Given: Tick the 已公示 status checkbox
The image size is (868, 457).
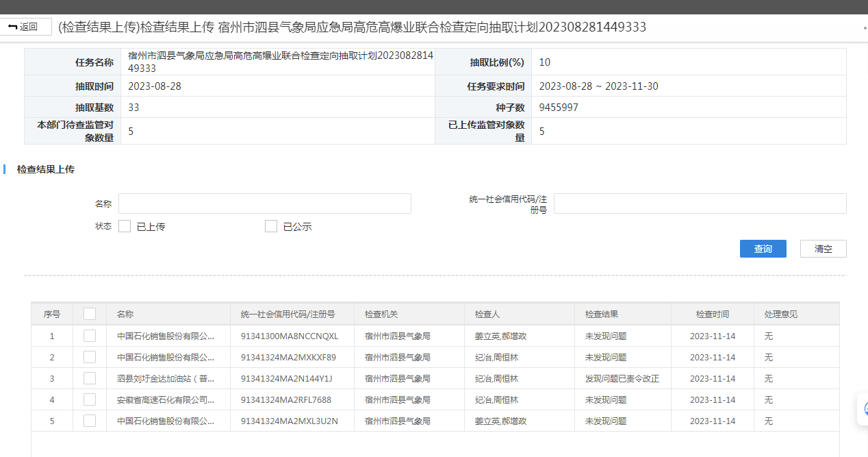Looking at the screenshot, I should (x=271, y=226).
